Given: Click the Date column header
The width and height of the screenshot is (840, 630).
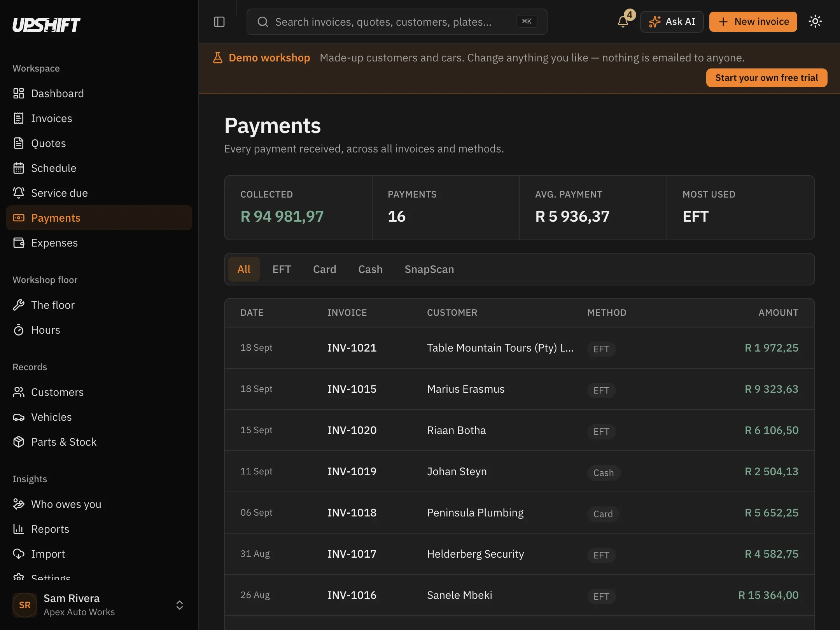Looking at the screenshot, I should tap(252, 313).
